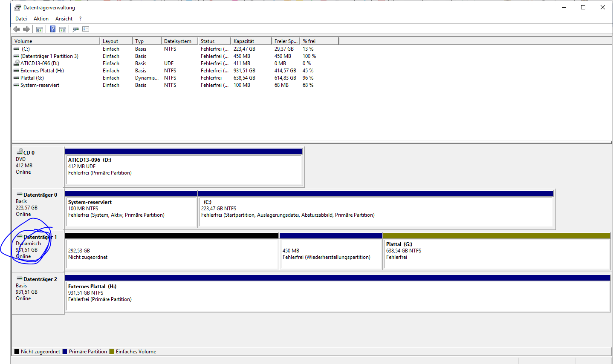This screenshot has width=613, height=364.
Task: Click the drive icon of Datenträger 1 Partition 3 row
Action: coord(16,56)
